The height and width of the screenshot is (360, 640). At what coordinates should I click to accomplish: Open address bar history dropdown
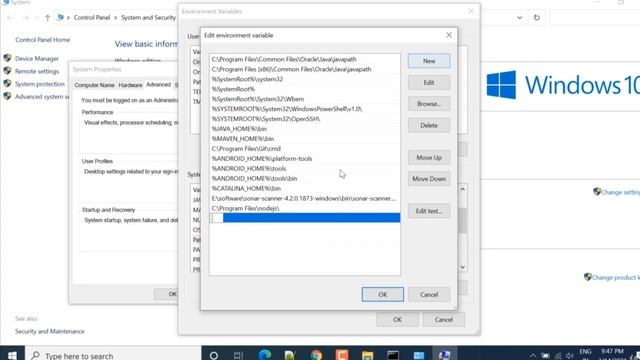pos(520,18)
